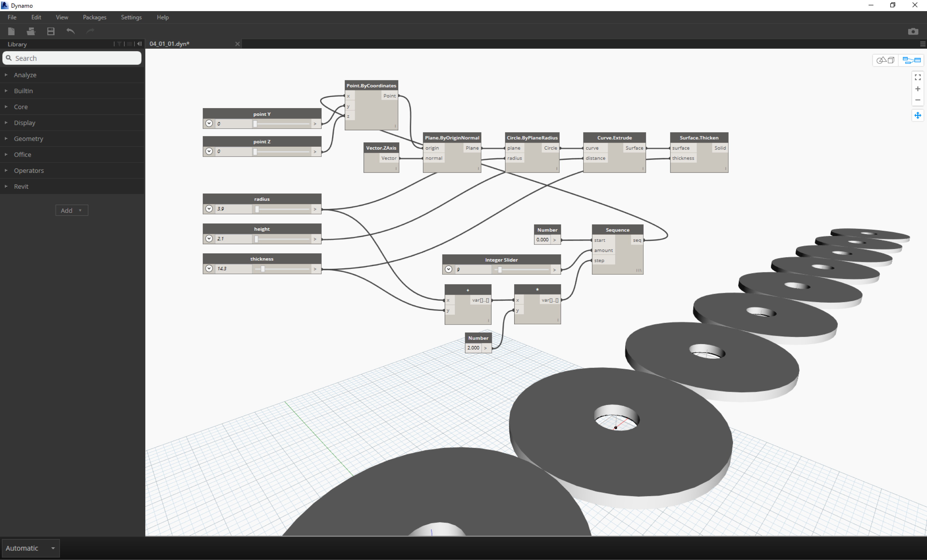The height and width of the screenshot is (560, 927).
Task: Click the Surface.Thicken Solid output port
Action: (720, 148)
